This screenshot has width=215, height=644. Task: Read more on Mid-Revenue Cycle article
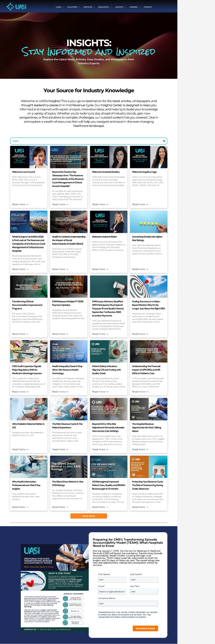pos(60,450)
